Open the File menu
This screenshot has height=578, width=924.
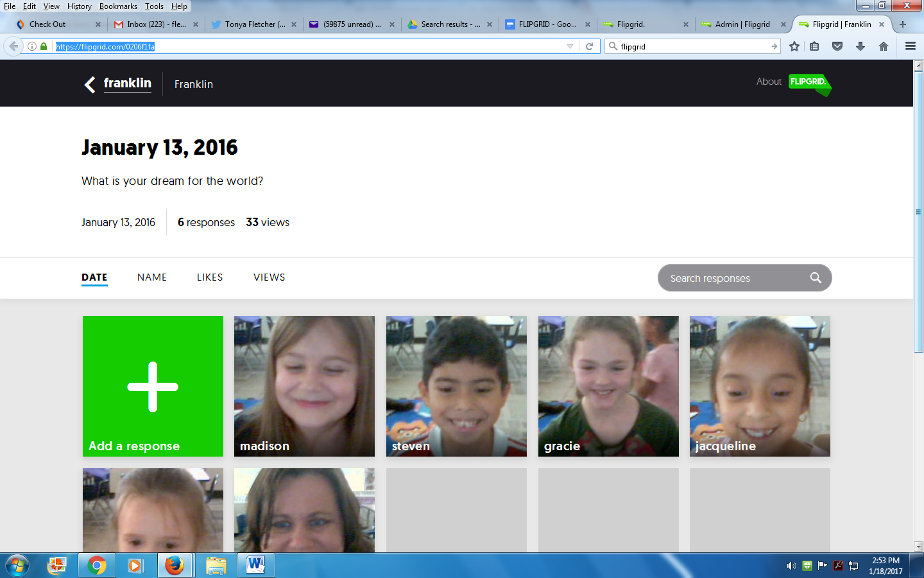pos(10,6)
